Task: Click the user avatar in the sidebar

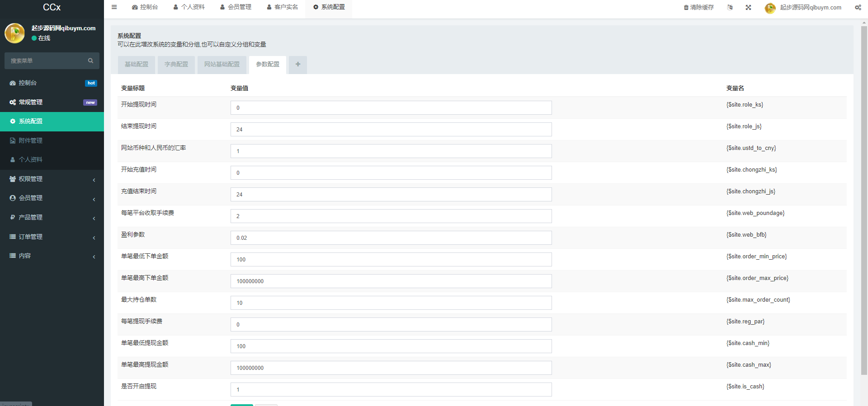Action: (14, 33)
